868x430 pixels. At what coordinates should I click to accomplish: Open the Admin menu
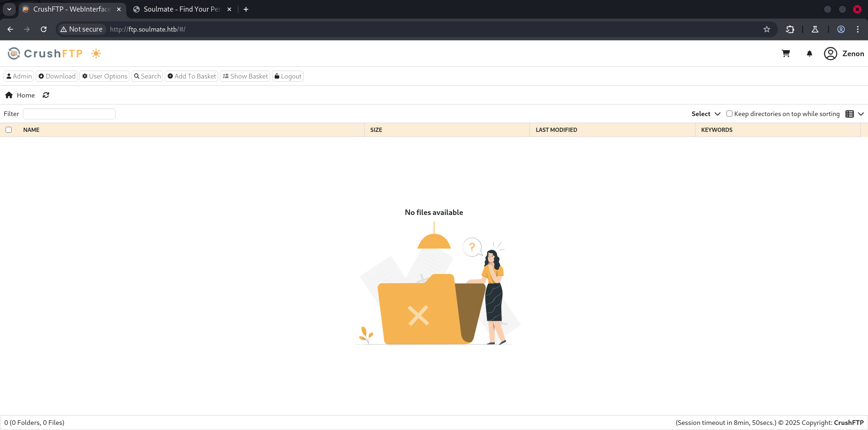coord(19,76)
